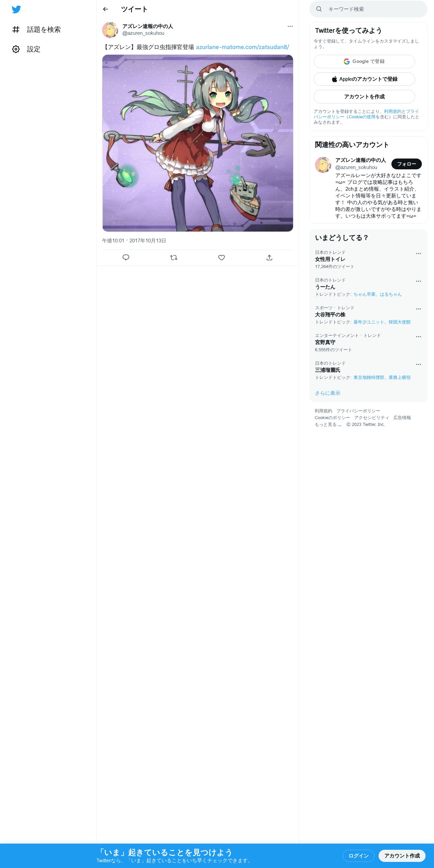The width and height of the screenshot is (434, 868).
Task: Open 設定 gear icon
Action: click(16, 49)
